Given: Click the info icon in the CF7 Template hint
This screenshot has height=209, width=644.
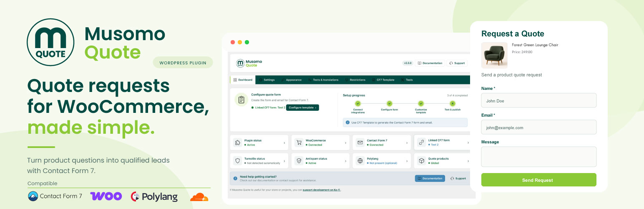Looking at the screenshot, I should (347, 122).
